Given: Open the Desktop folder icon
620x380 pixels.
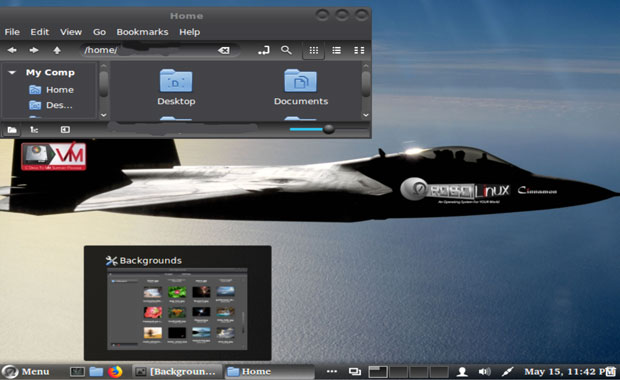Looking at the screenshot, I should 176,81.
